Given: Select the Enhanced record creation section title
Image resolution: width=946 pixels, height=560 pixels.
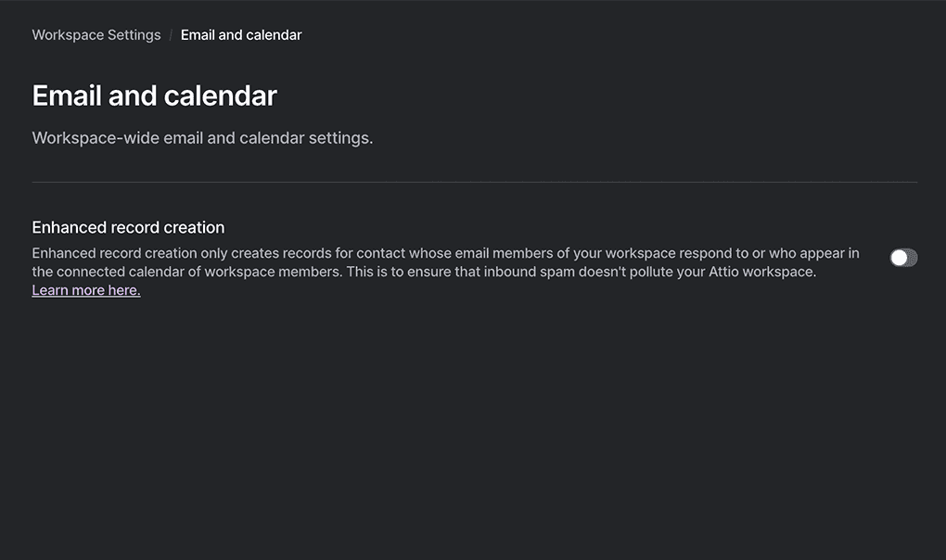Looking at the screenshot, I should coord(128,227).
